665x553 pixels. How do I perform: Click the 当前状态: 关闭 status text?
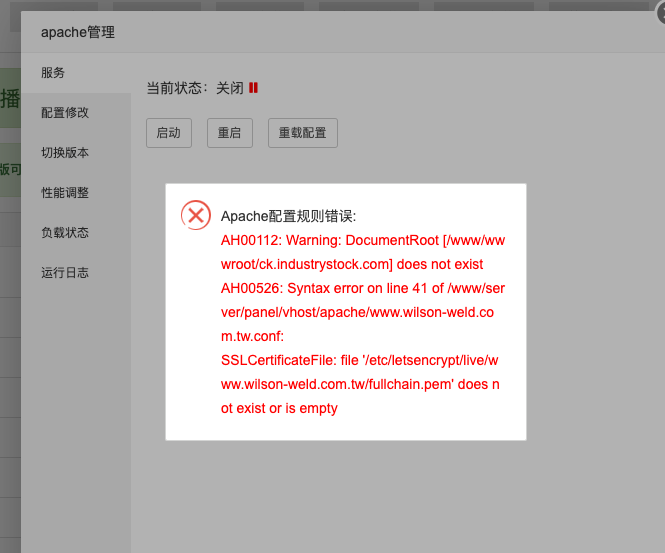click(195, 88)
